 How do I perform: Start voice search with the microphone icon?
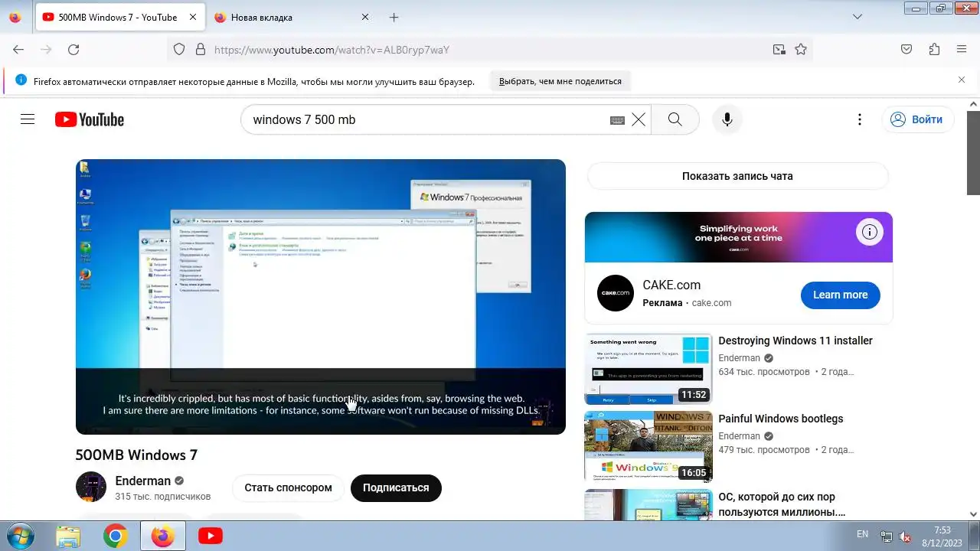[727, 119]
